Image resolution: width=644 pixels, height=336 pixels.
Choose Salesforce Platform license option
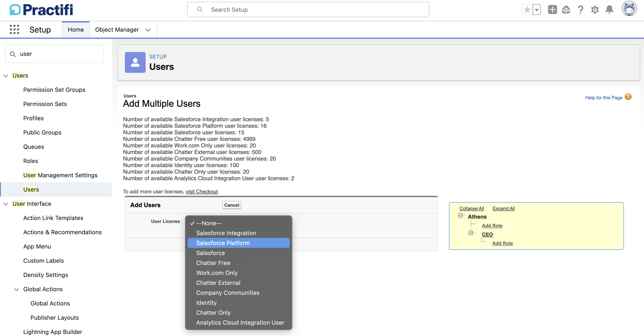[x=238, y=243]
